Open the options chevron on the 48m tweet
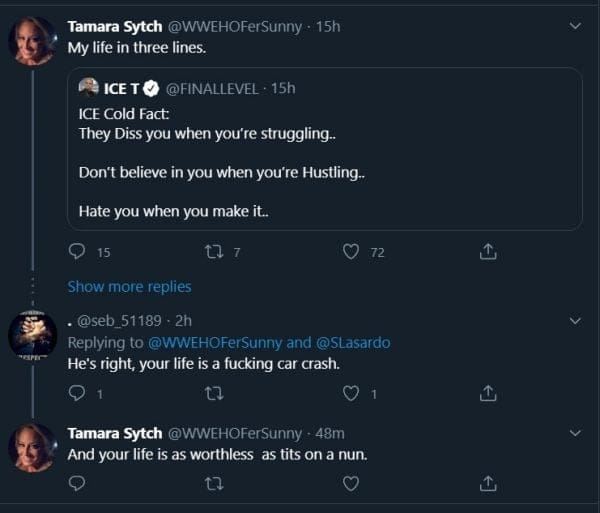Screen dimensions: 600x513 (575, 433)
